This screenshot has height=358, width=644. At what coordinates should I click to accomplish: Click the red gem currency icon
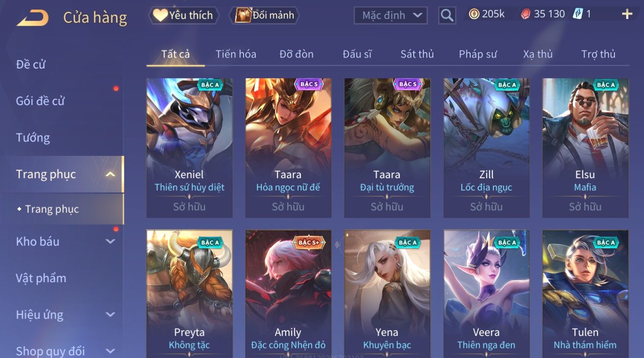525,14
